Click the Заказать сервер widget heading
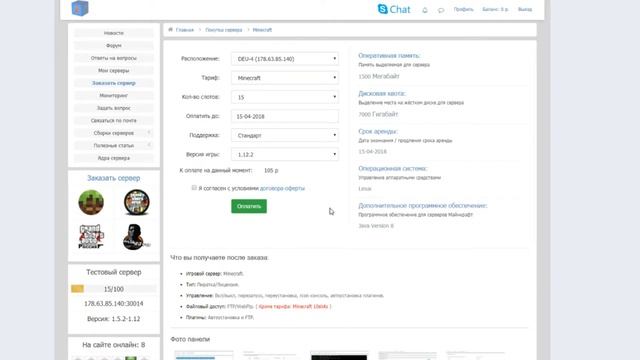Viewport: 640px width, 360px height. (113, 178)
